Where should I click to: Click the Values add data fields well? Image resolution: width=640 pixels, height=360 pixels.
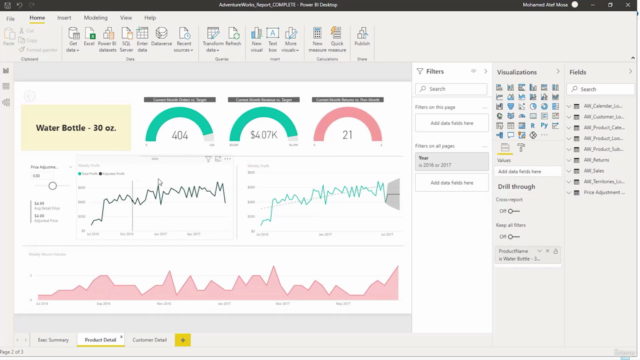tap(528, 172)
